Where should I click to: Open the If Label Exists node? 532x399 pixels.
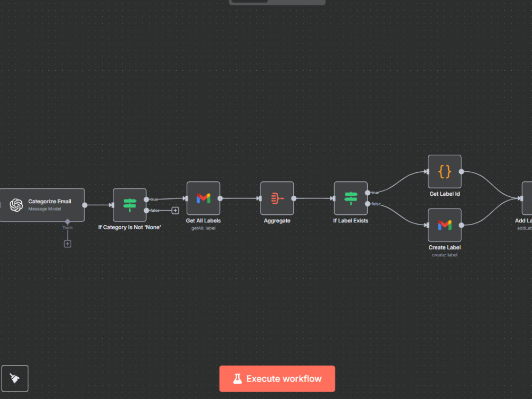pos(351,198)
